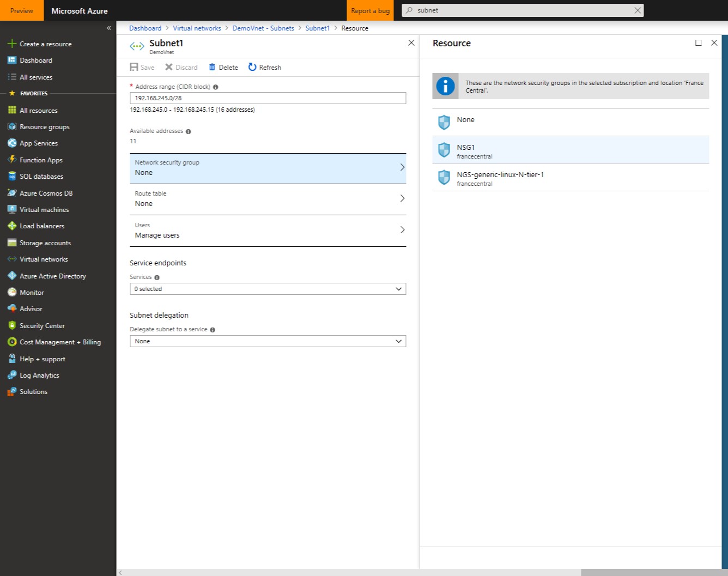Viewport: 728px width, 576px height.
Task: Click the left arrow of horizontal scrollbar
Action: coord(120,572)
